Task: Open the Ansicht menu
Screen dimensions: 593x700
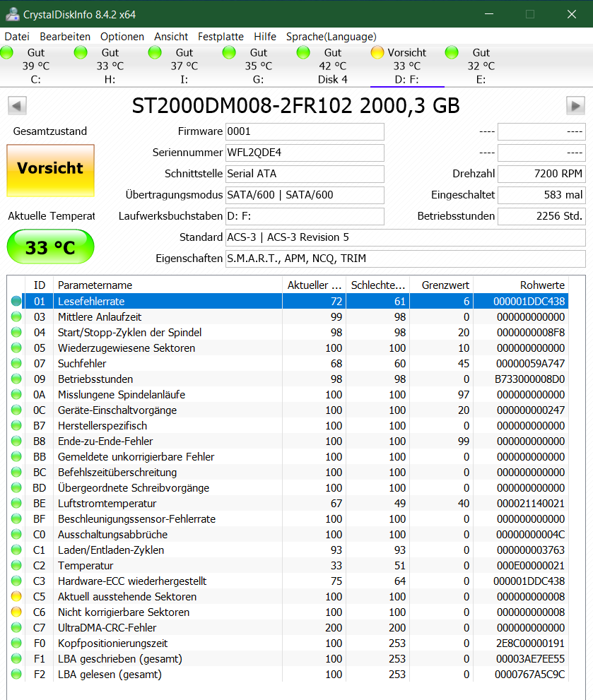Action: click(x=171, y=37)
